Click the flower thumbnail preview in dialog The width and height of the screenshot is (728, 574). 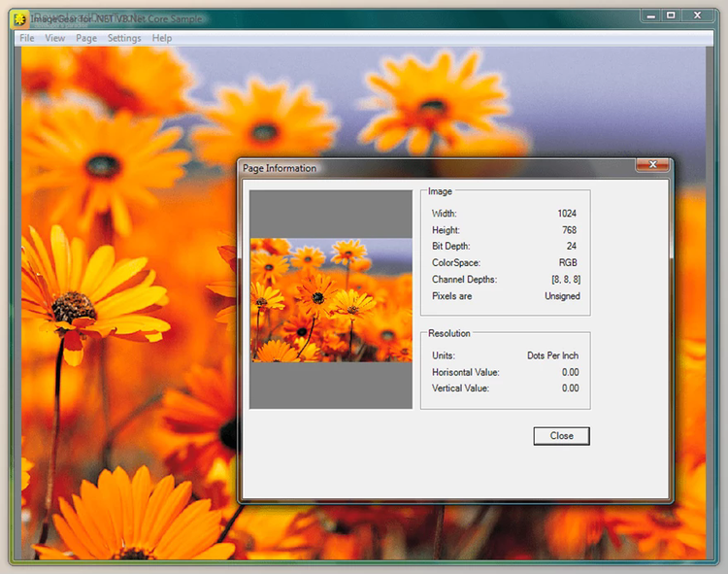click(331, 300)
